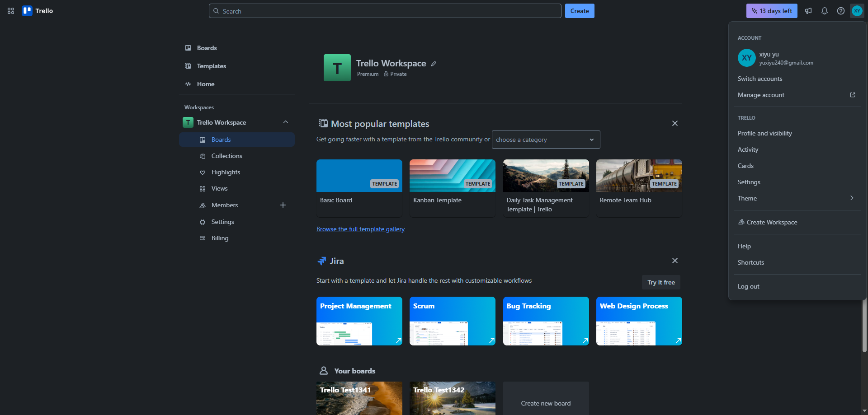This screenshot has height=415, width=868.
Task: Open Highlights in workspace sidebar
Action: [x=237, y=172]
